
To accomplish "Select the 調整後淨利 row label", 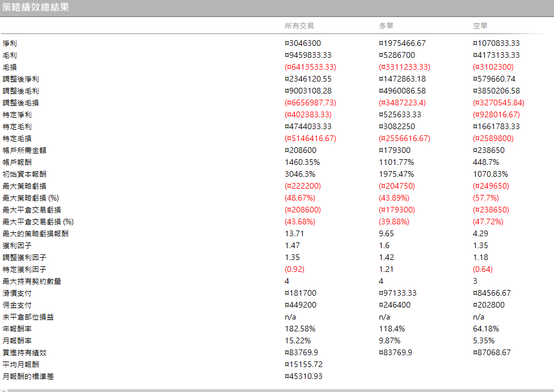I will (x=20, y=79).
